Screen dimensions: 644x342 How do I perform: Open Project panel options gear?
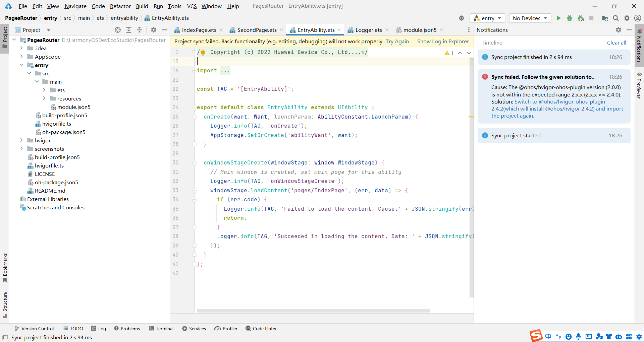[x=154, y=30]
